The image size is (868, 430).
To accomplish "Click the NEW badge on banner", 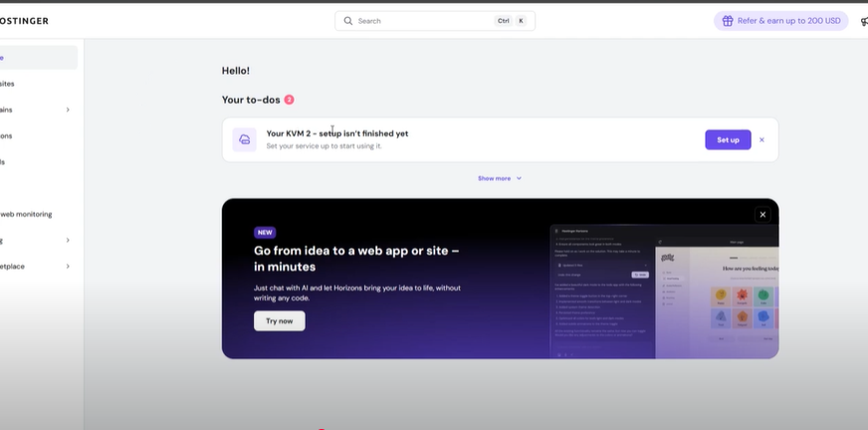I will pyautogui.click(x=265, y=233).
